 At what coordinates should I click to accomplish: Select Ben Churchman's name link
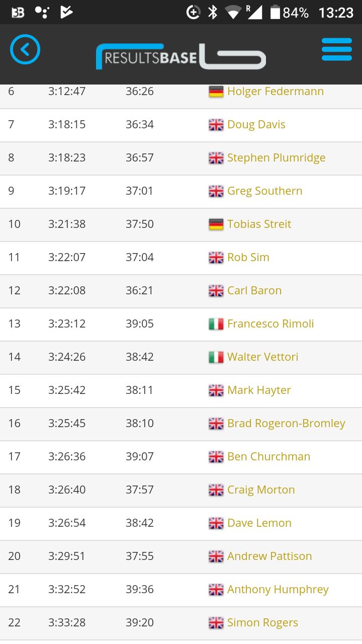click(268, 456)
